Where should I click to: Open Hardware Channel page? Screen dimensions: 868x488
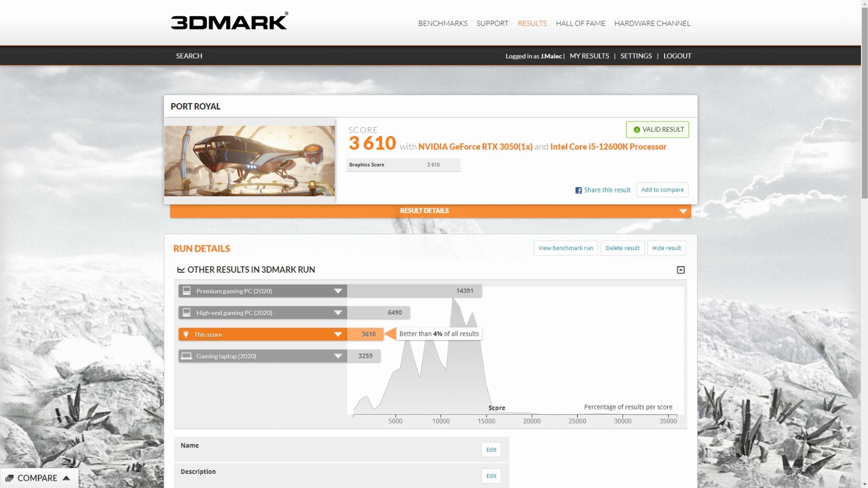[652, 23]
